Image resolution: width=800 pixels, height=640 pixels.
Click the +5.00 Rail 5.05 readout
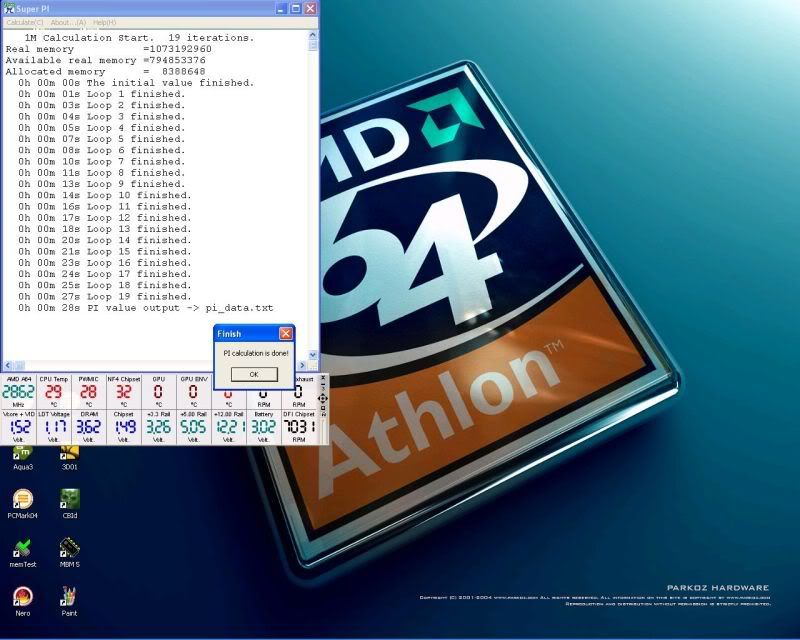tap(193, 427)
